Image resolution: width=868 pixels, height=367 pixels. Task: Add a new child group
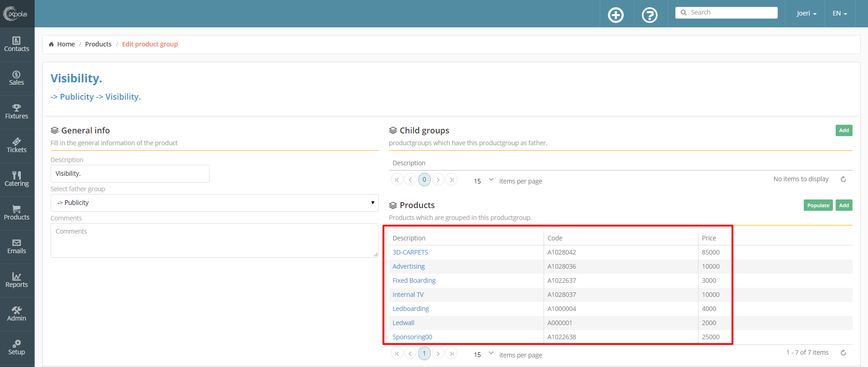tap(844, 130)
